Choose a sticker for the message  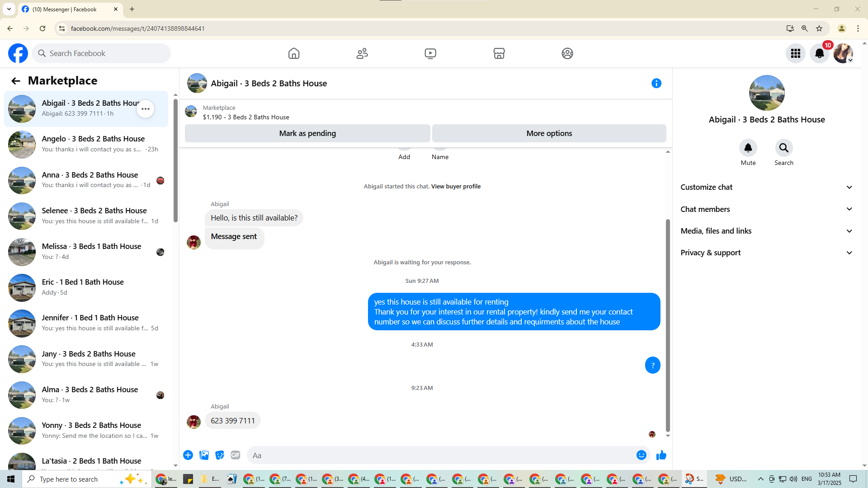(x=220, y=455)
